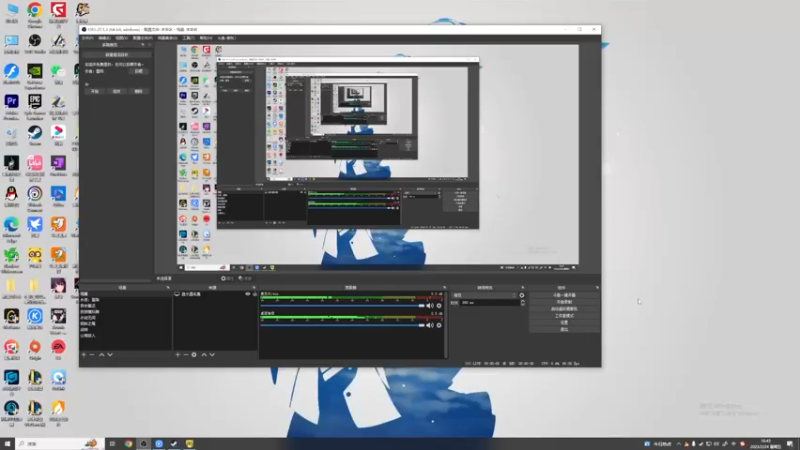Open settings gear for second audio mixer channel

point(439,325)
